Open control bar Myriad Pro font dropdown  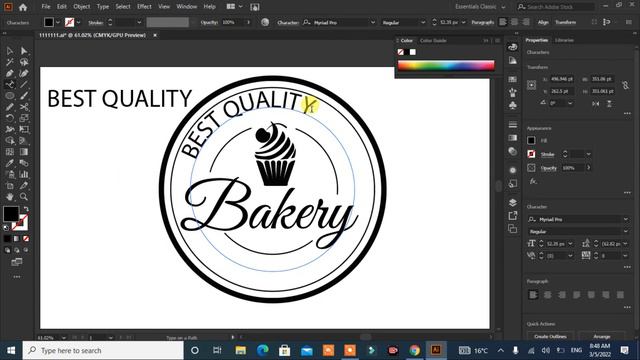373,22
